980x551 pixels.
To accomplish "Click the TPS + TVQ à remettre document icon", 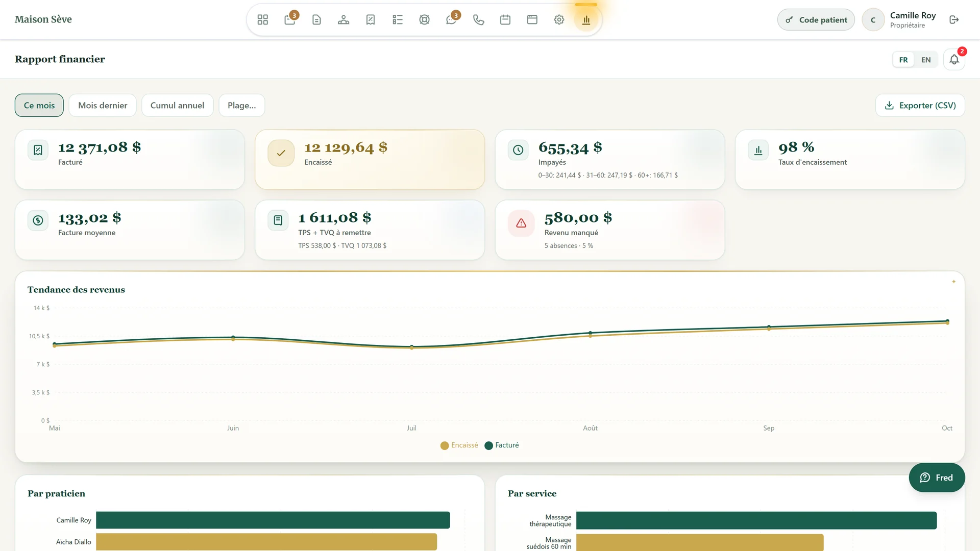I will click(278, 220).
